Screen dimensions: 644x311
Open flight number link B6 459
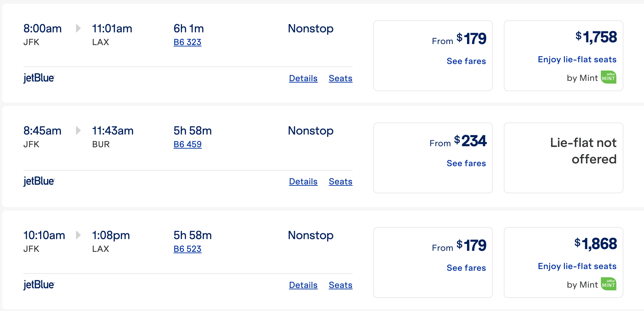pyautogui.click(x=187, y=144)
